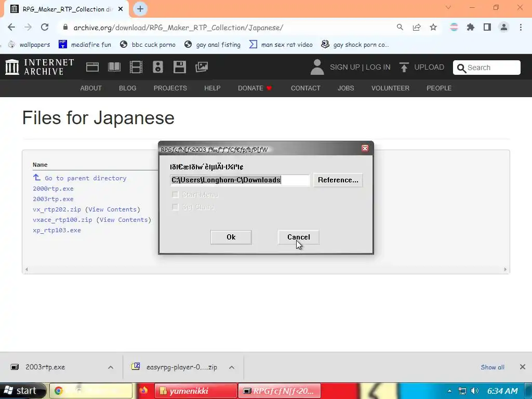
Task: Click the LOG IN link
Action: pyautogui.click(x=378, y=67)
